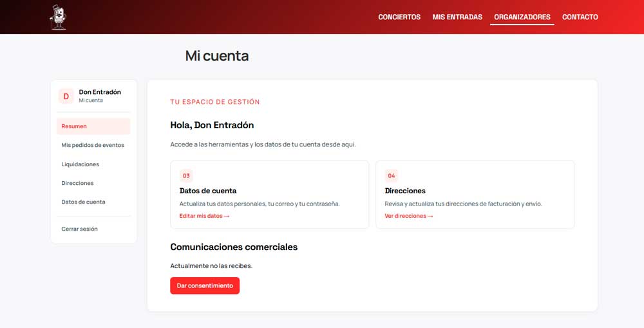Click the mascot logo in the header

pyautogui.click(x=58, y=17)
